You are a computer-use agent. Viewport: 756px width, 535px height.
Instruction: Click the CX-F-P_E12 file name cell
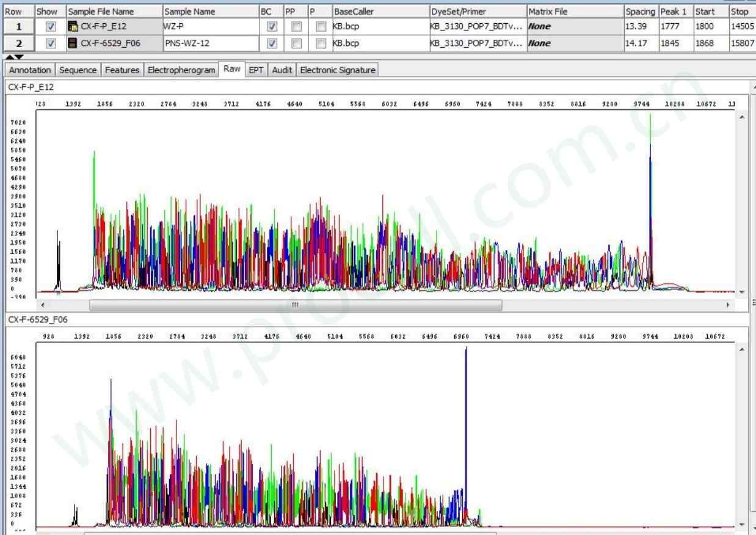(x=114, y=27)
